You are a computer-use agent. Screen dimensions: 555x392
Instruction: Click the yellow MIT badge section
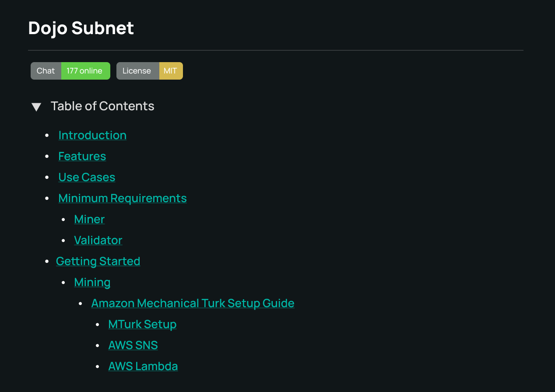tap(171, 71)
